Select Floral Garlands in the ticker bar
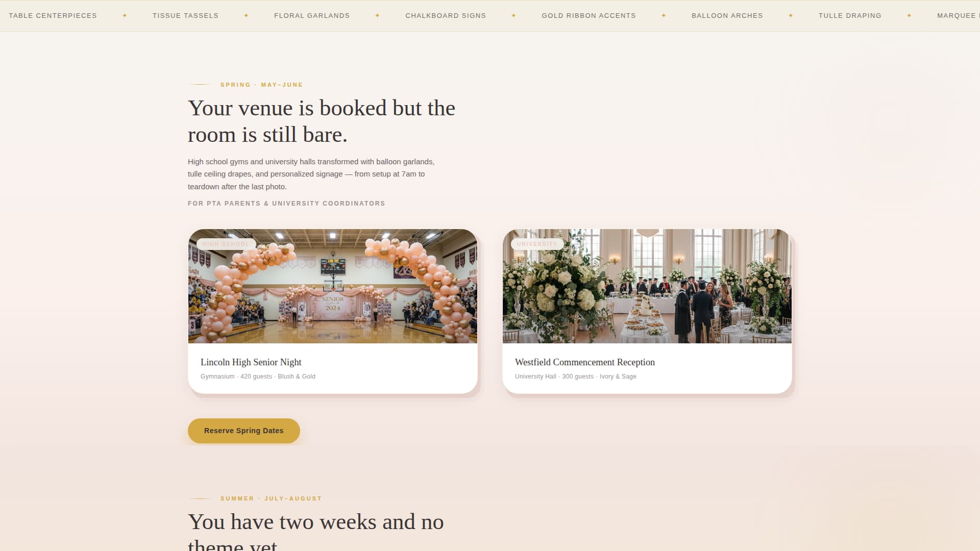 (x=312, y=16)
